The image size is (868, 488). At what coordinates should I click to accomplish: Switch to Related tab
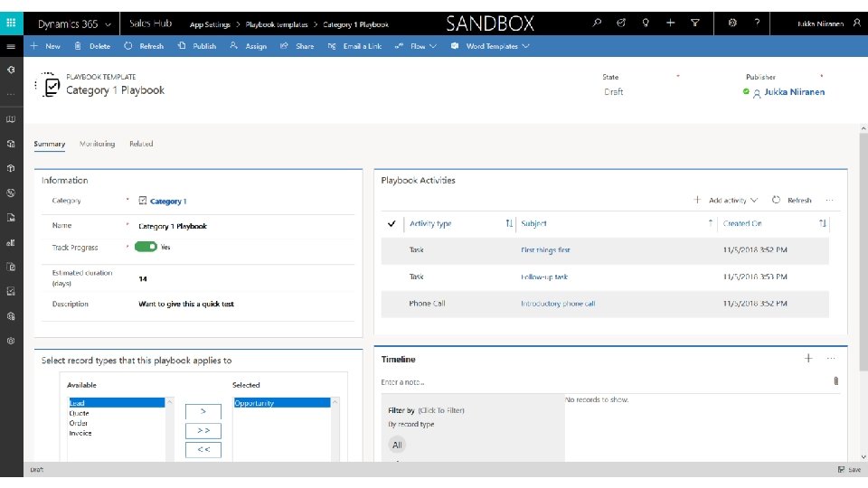[x=141, y=144]
